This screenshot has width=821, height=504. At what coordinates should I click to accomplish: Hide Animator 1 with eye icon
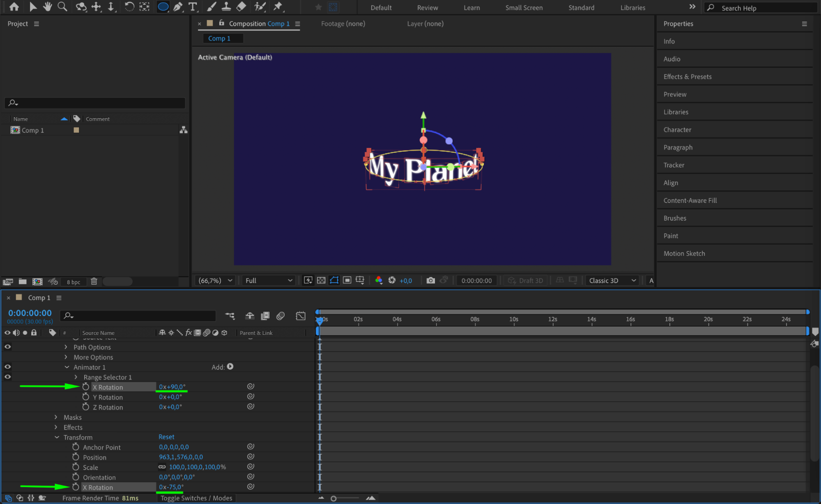coord(7,367)
